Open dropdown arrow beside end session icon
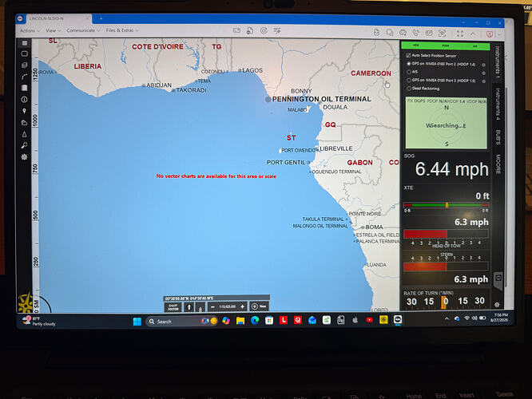Image resolution: width=532 pixels, height=399 pixels. 499,34
